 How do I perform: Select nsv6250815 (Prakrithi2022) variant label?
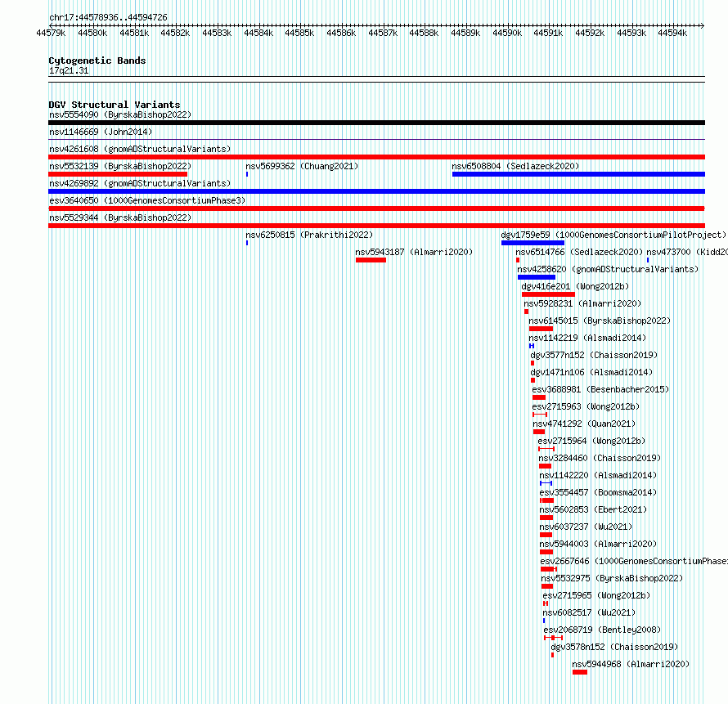click(x=309, y=235)
